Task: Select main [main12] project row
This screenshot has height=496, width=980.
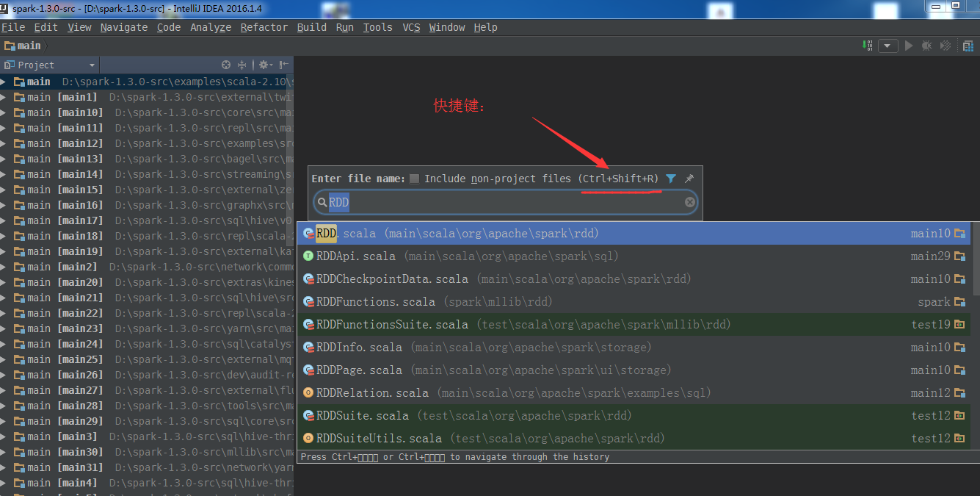Action: (x=147, y=143)
